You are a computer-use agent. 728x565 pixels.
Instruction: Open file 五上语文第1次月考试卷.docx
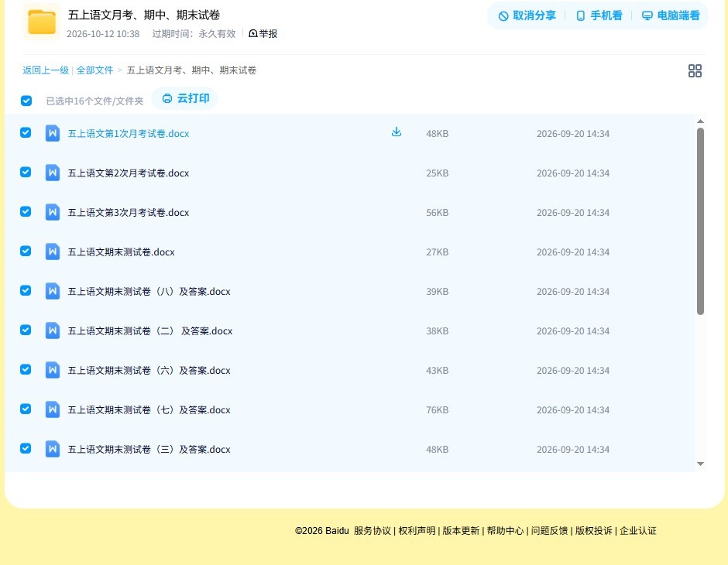point(129,134)
